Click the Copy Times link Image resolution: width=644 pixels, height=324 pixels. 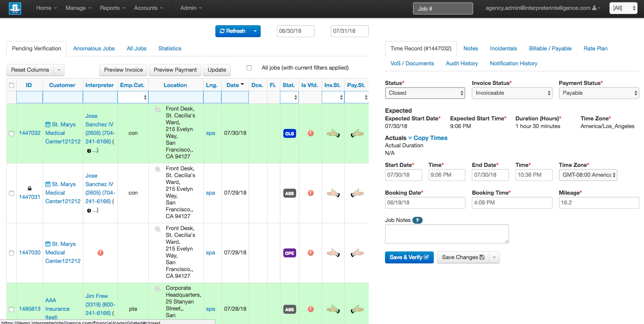(x=430, y=138)
